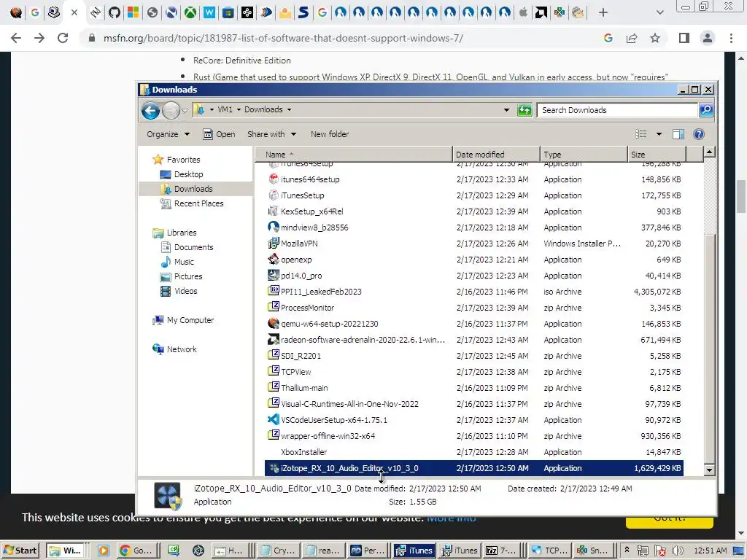Open Chrome three-dot menu
Screen dimensions: 747x560
731,38
